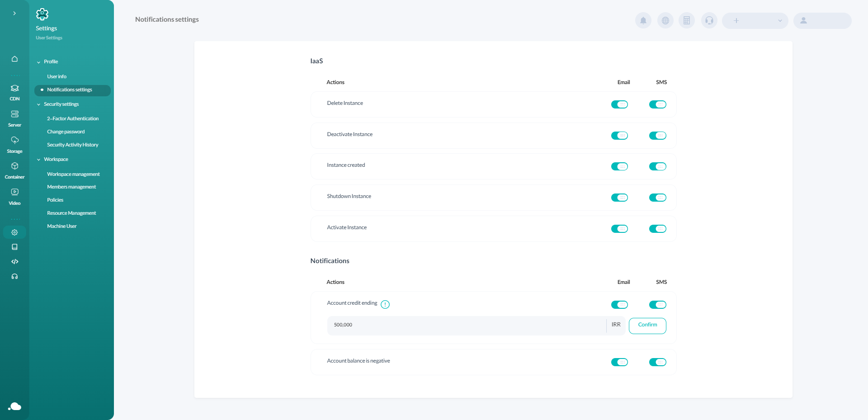Open User info page
This screenshot has width=868, height=420.
(57, 76)
